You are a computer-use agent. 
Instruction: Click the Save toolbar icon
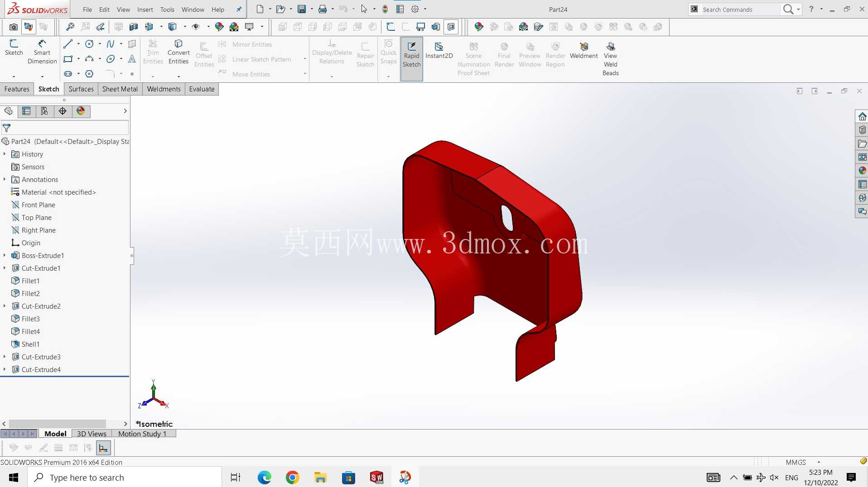coord(302,9)
